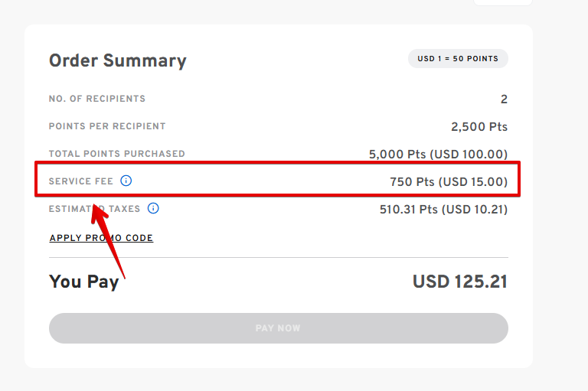
Task: Click the recipients count value 2
Action: pyautogui.click(x=504, y=99)
